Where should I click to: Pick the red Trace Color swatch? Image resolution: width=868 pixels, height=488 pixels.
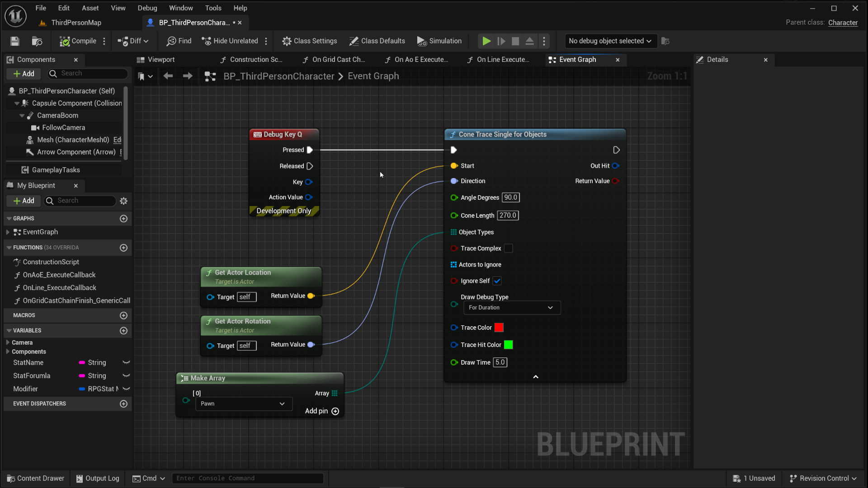(499, 328)
